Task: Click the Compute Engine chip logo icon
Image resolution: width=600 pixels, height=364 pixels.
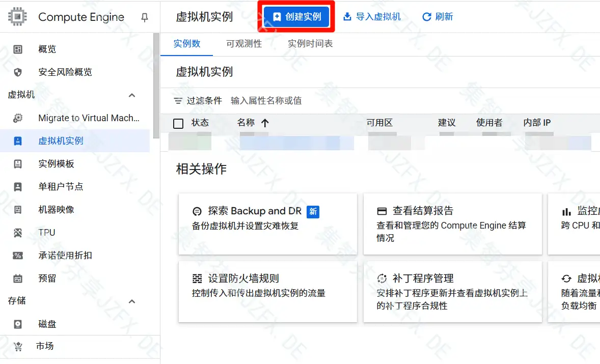Action: tap(18, 17)
